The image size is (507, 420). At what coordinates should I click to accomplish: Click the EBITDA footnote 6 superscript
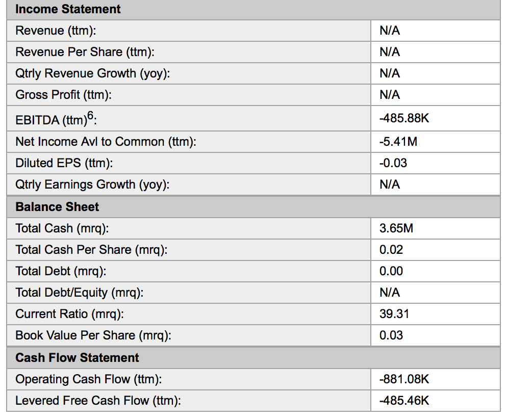pyautogui.click(x=91, y=116)
